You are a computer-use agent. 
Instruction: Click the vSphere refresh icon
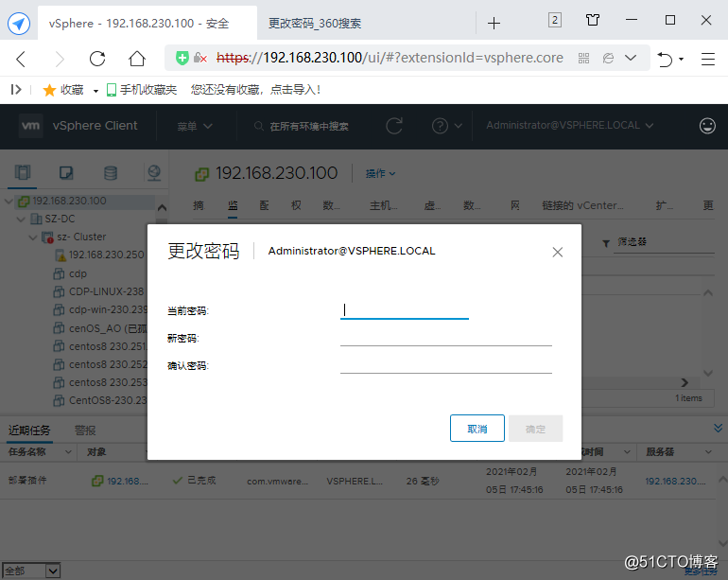(x=394, y=126)
